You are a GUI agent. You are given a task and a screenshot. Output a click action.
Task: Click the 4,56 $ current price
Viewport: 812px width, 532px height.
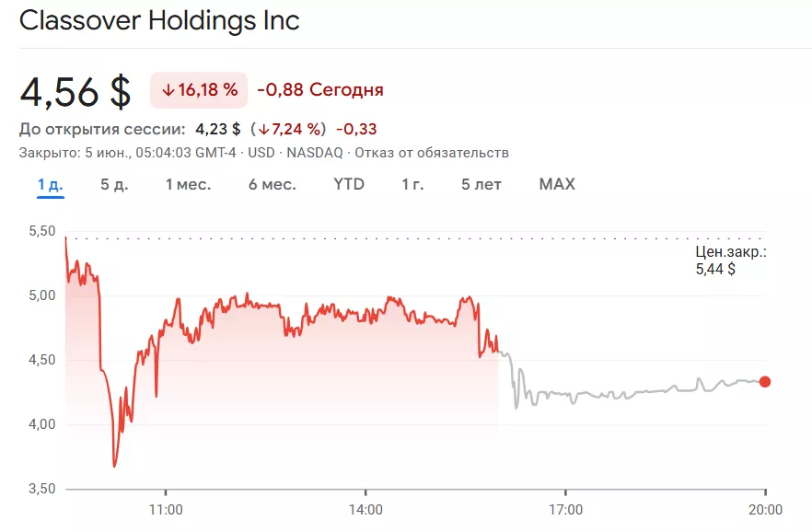pos(75,90)
